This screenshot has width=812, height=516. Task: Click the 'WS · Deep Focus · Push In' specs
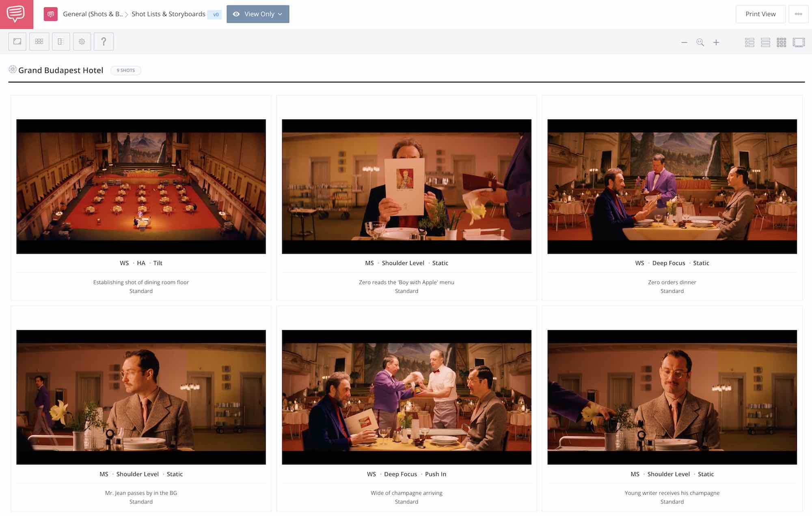(406, 474)
